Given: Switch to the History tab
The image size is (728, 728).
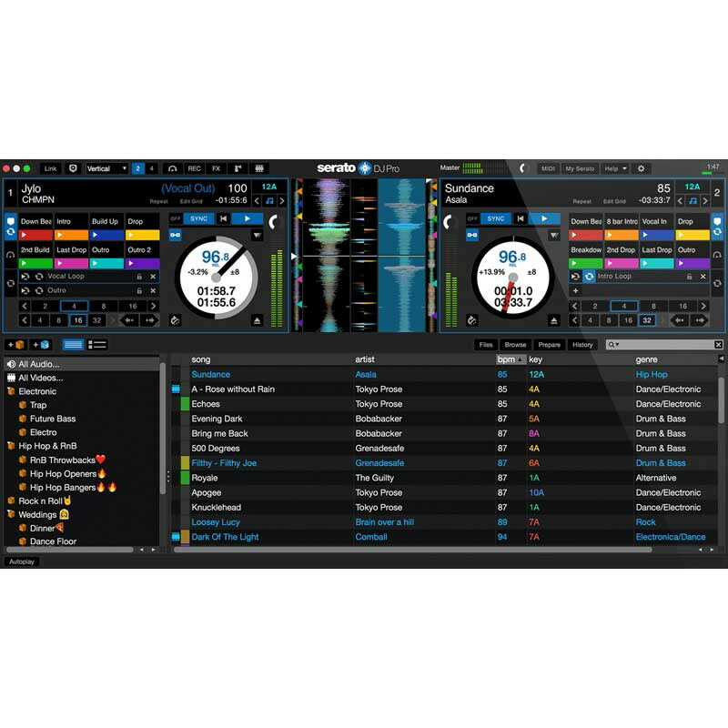Looking at the screenshot, I should click(582, 345).
